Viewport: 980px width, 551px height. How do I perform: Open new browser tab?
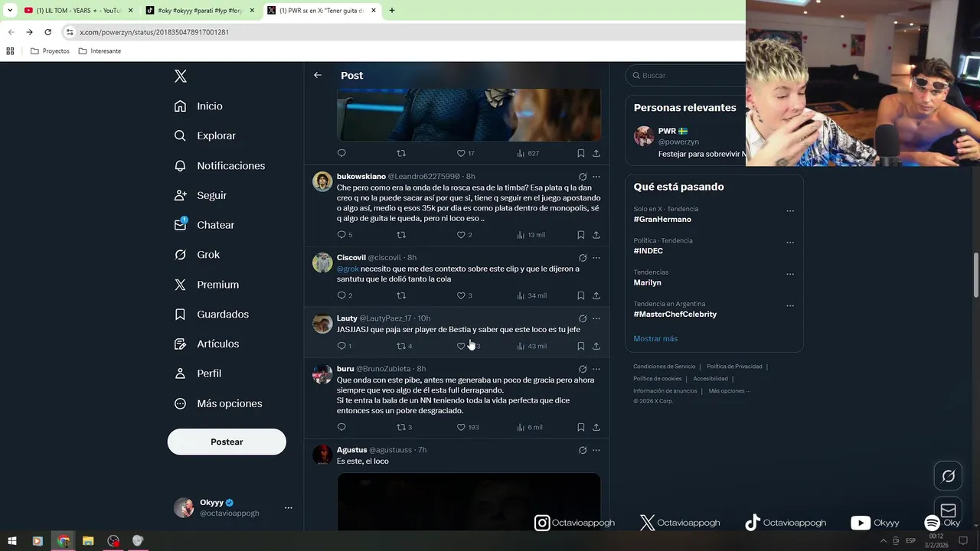(392, 11)
